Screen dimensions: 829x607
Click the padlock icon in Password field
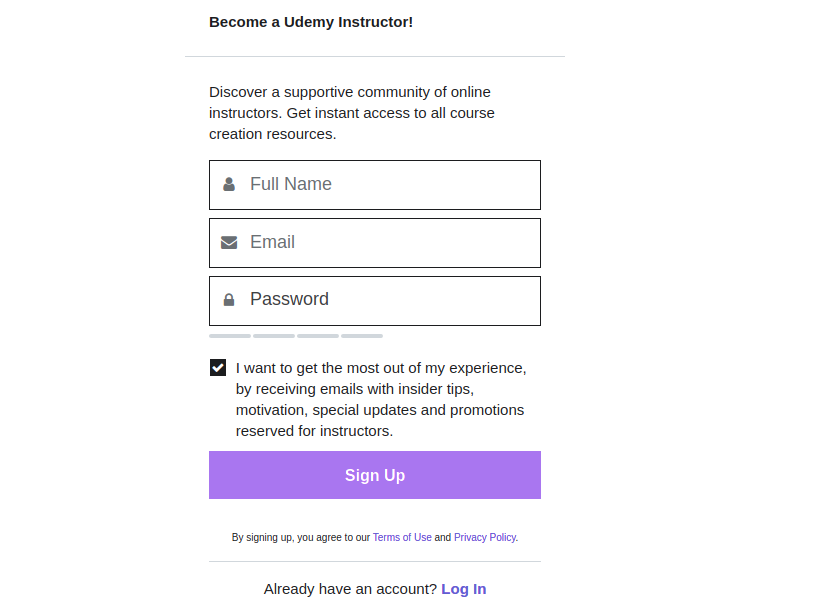coord(229,300)
